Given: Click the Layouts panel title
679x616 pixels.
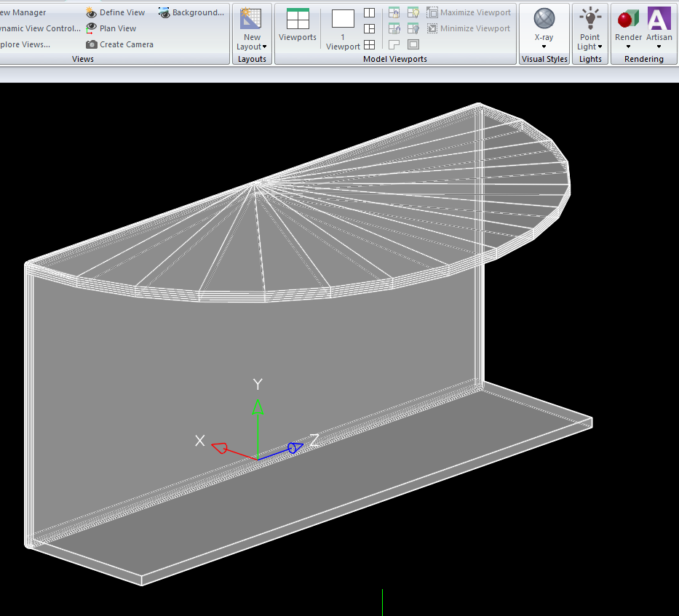Looking at the screenshot, I should (252, 59).
